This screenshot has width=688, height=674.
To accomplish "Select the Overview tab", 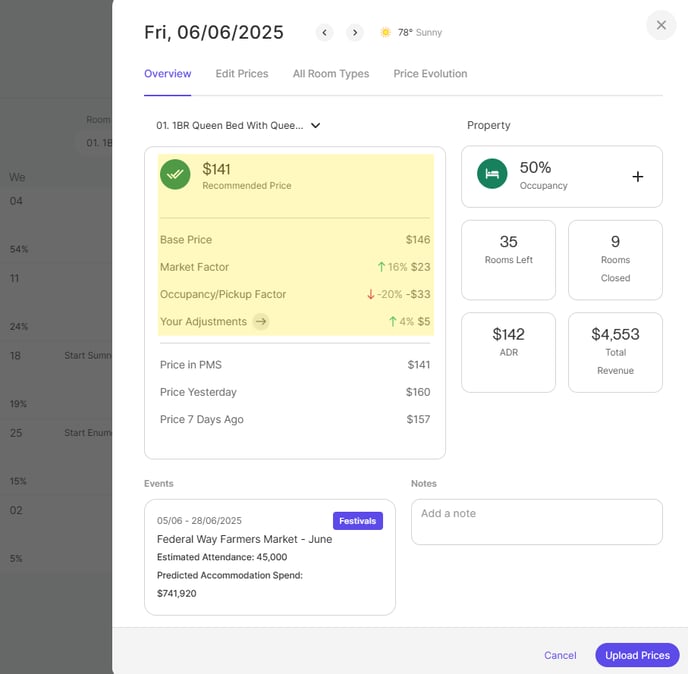I will pos(167,74).
